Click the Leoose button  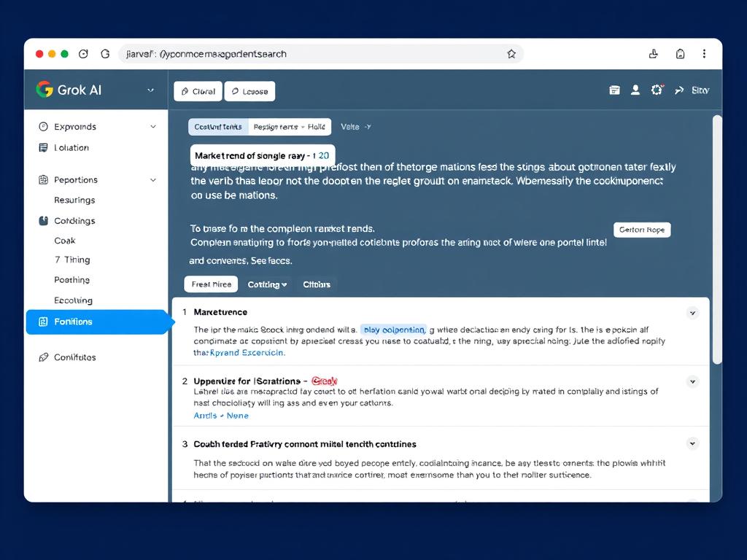(249, 91)
